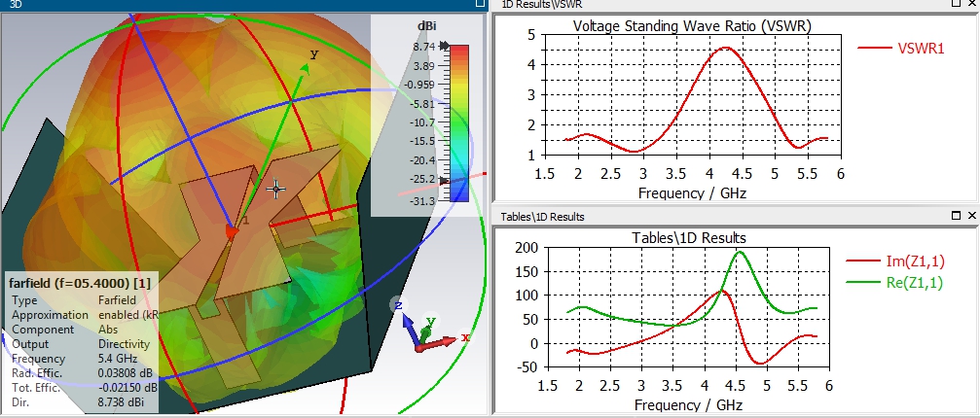Screen dimensions: 980x418
Task: Select the VSWR1 legend entry
Action: click(x=900, y=48)
